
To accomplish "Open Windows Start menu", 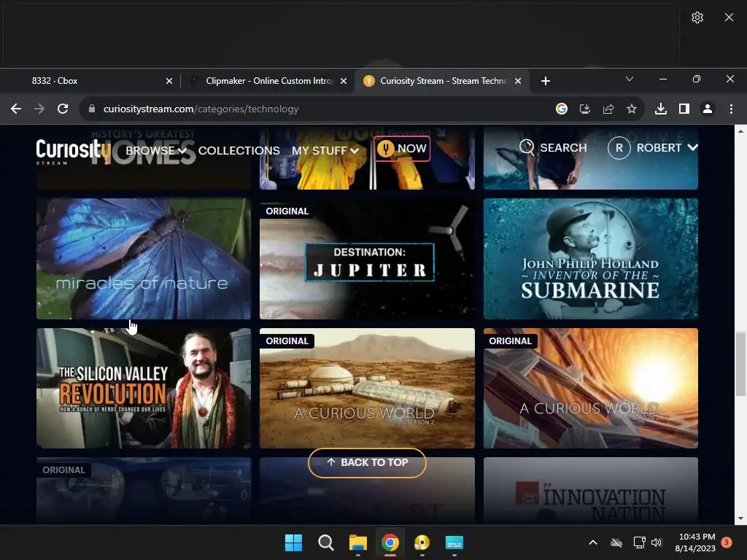I will [293, 542].
